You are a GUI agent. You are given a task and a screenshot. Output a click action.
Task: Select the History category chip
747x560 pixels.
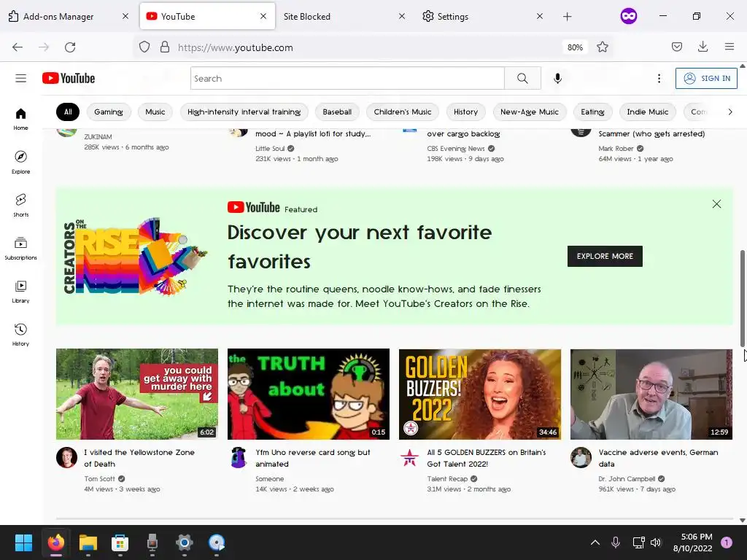[465, 112]
